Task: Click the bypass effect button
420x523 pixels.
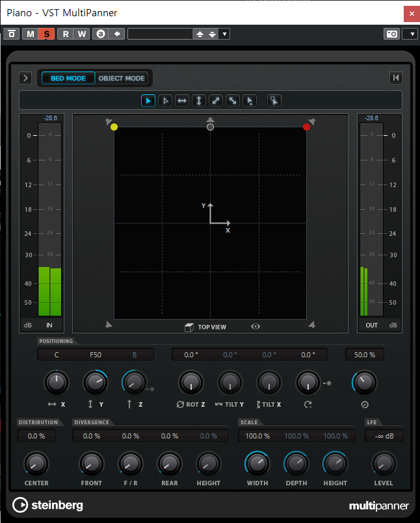Action: pos(12,34)
